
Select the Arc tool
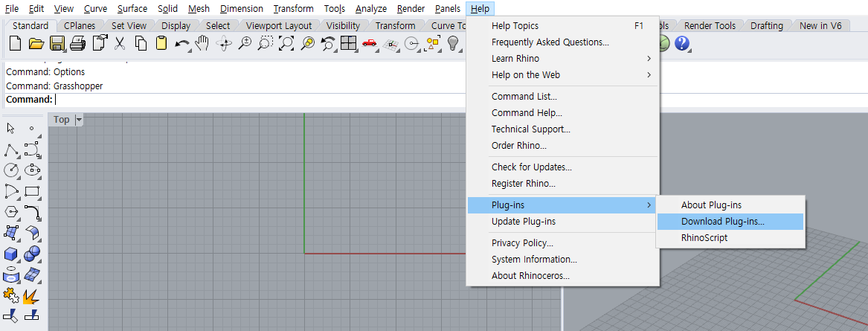click(11, 191)
